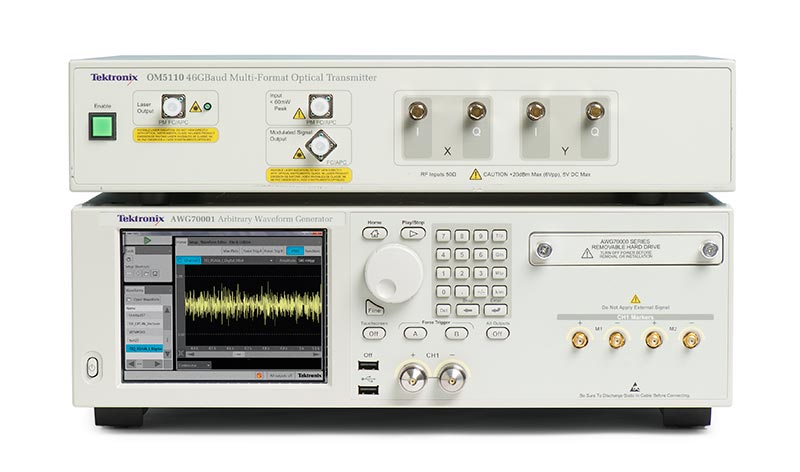This screenshot has width=800, height=472.
Task: Open the Continuous run-mode dropdown
Action: [x=194, y=365]
